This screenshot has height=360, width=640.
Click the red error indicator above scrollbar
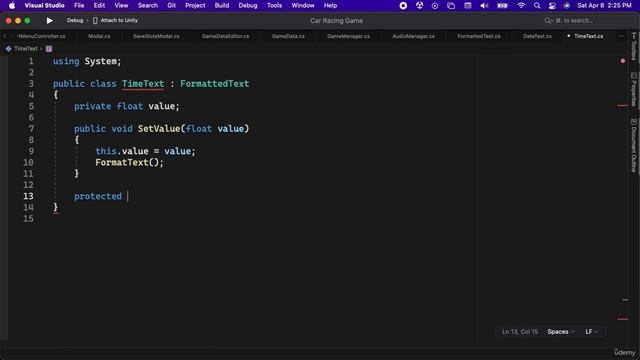(622, 61)
